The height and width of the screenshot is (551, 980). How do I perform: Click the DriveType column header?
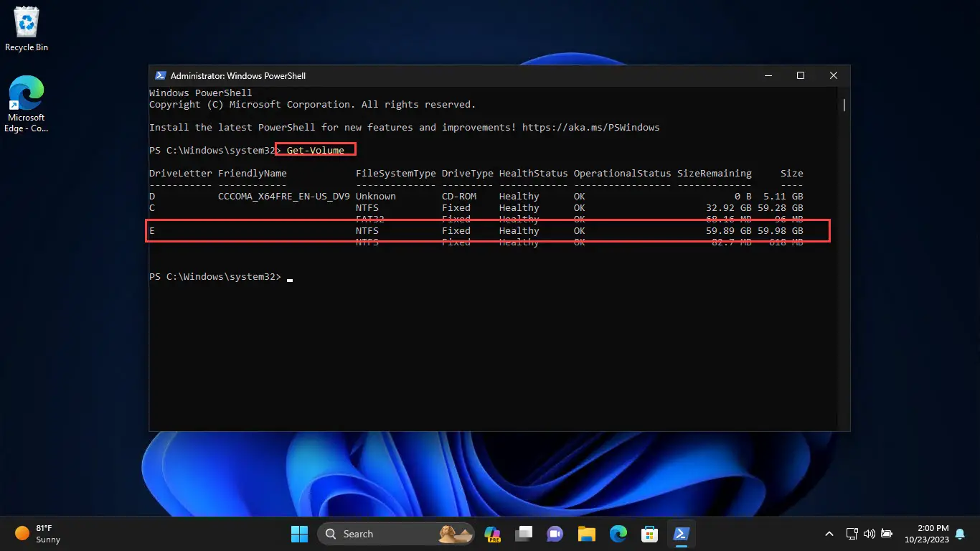(468, 173)
